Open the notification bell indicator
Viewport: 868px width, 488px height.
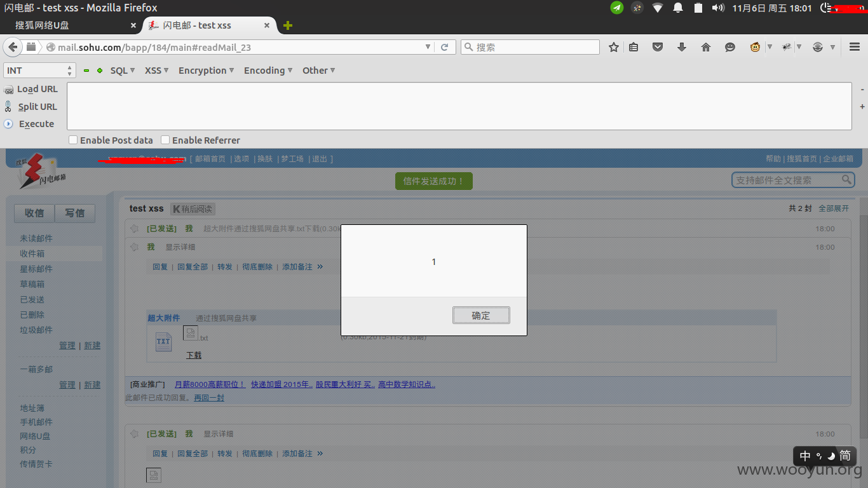click(x=678, y=8)
